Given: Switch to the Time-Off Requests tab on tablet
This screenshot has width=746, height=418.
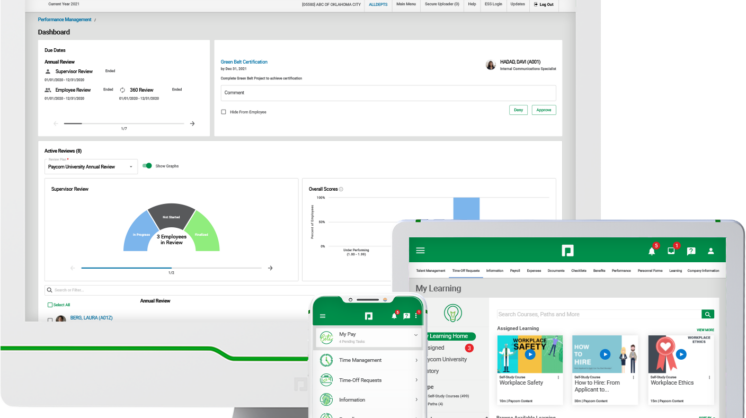Looking at the screenshot, I should pyautogui.click(x=465, y=271).
